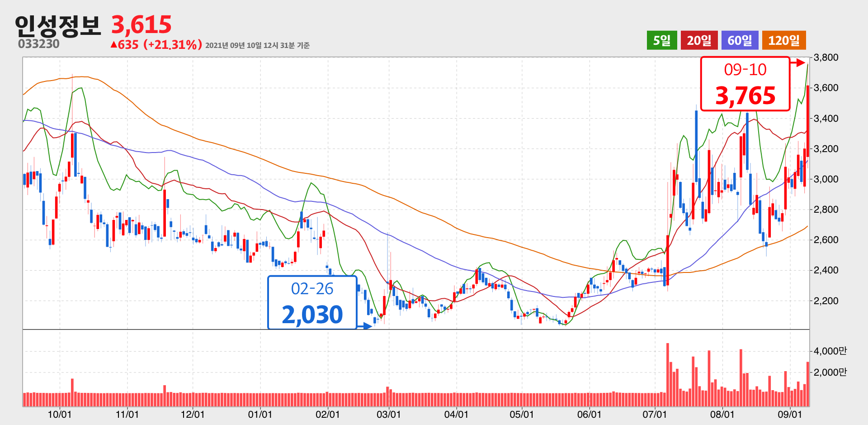Click the 2,000만 volume axis label
Viewport: 868px width, 425px height.
[x=830, y=372]
